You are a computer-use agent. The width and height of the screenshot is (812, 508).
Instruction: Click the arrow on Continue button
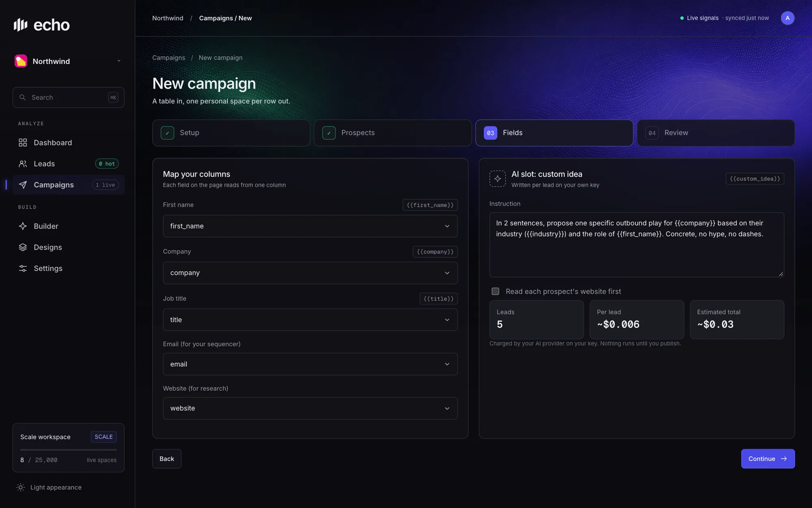[x=784, y=459]
